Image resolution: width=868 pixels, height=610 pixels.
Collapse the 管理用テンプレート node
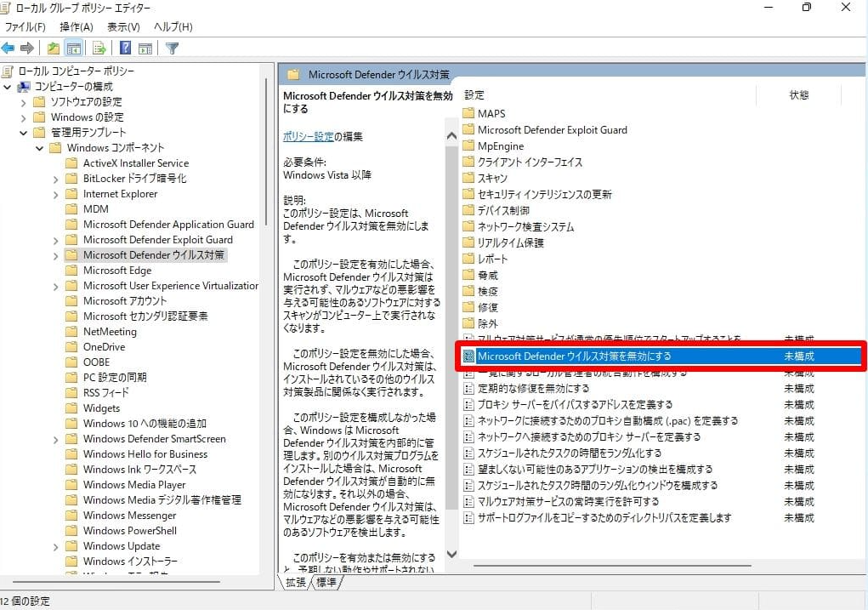click(x=23, y=133)
